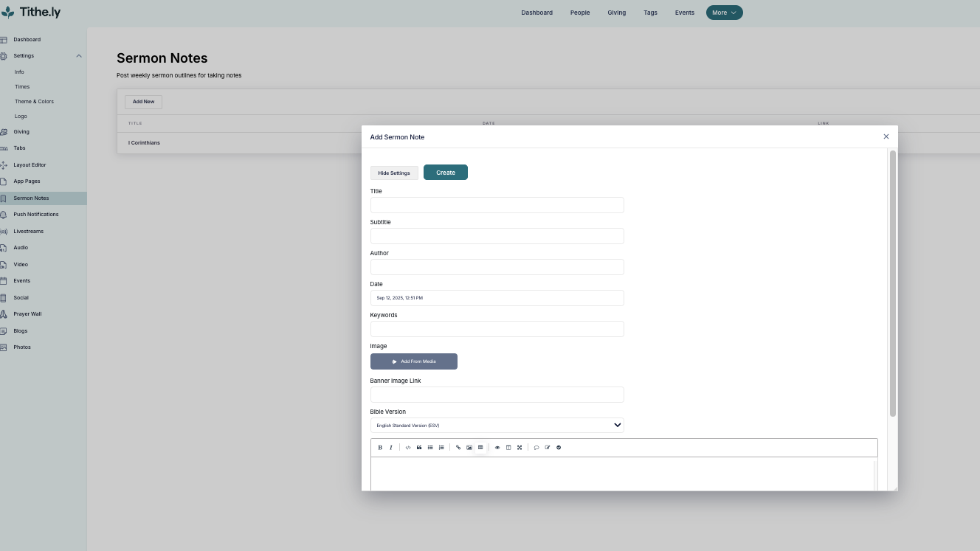
Task: Click inside the sermon note text editor area
Action: point(623,474)
